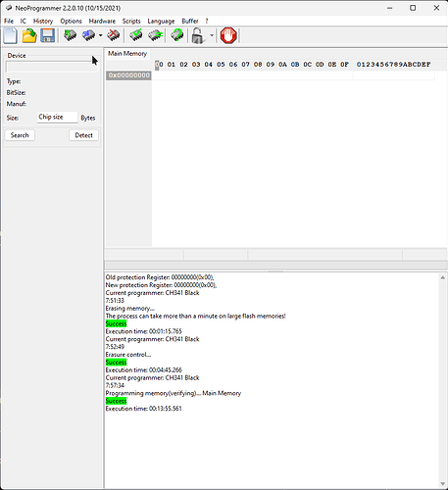Click the blank check chip icon
This screenshot has width=448, height=490.
[155, 35]
